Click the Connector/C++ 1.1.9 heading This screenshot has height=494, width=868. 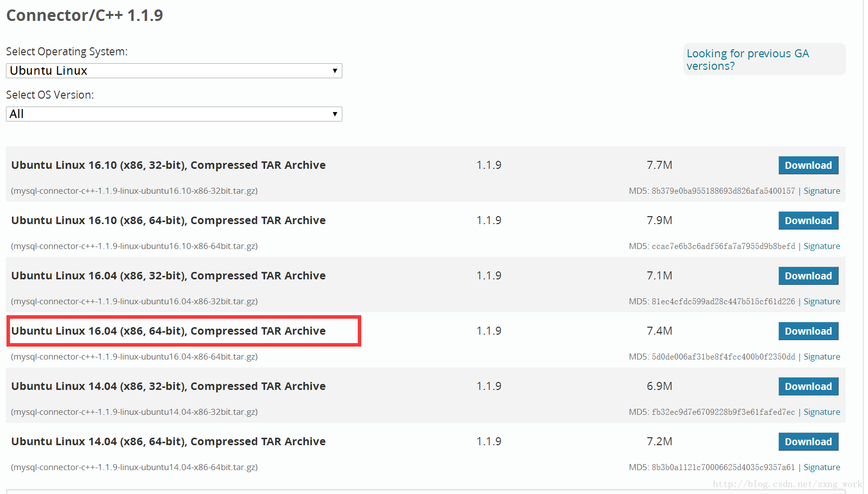84,15
